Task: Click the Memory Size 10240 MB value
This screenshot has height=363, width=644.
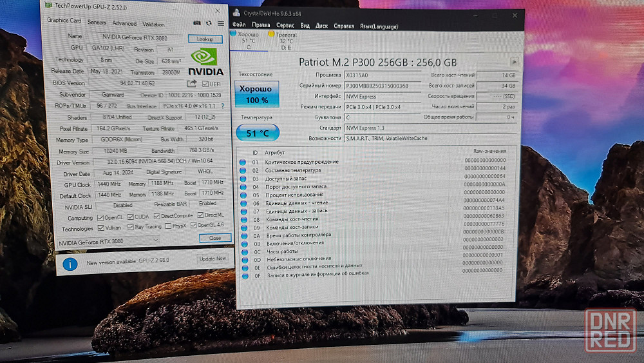Action: (115, 151)
